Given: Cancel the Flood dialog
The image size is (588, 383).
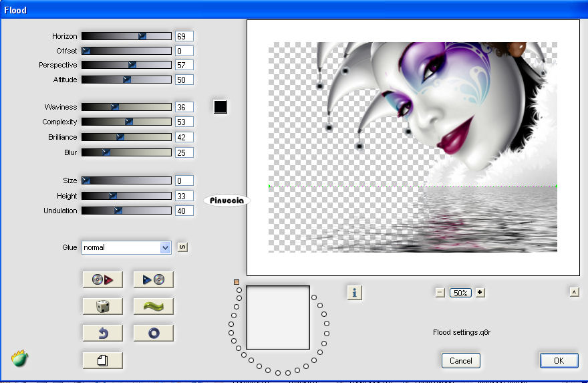Looking at the screenshot, I should tap(460, 360).
